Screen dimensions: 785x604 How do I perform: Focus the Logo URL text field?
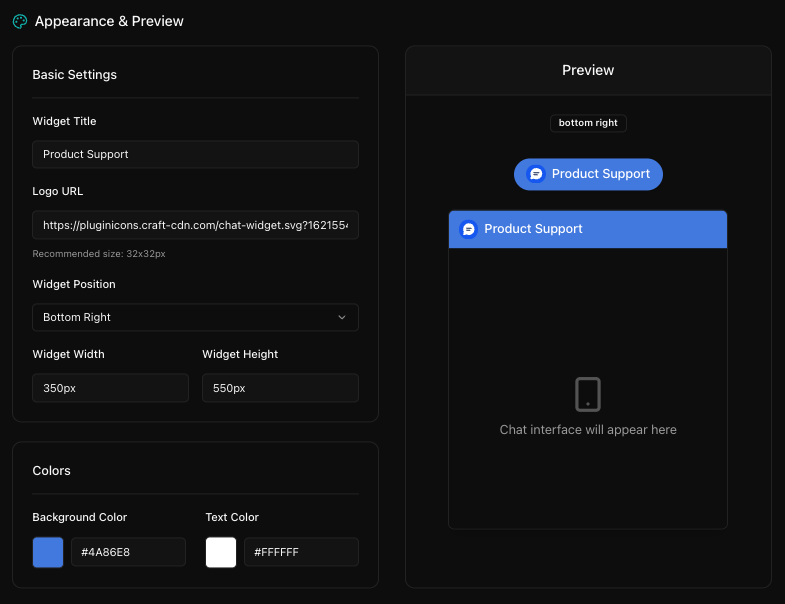pos(195,225)
